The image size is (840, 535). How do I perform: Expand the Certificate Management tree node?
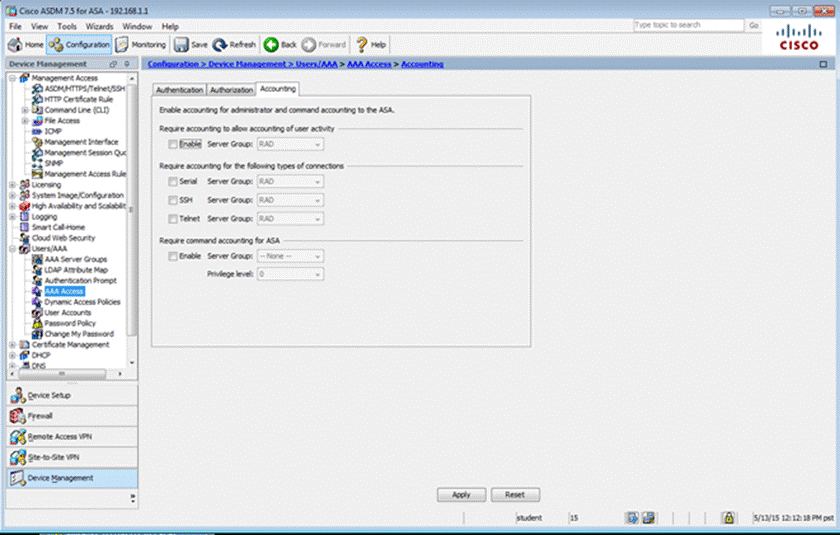(11, 344)
